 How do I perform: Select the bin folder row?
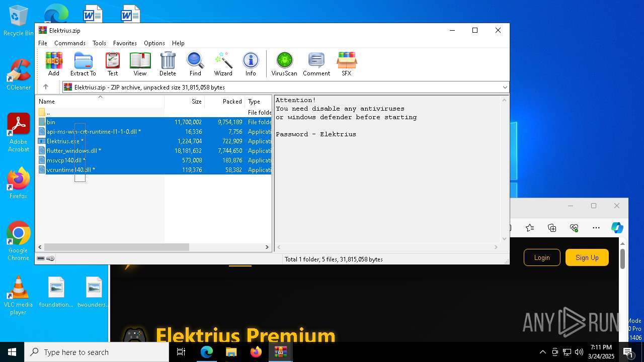point(153,122)
